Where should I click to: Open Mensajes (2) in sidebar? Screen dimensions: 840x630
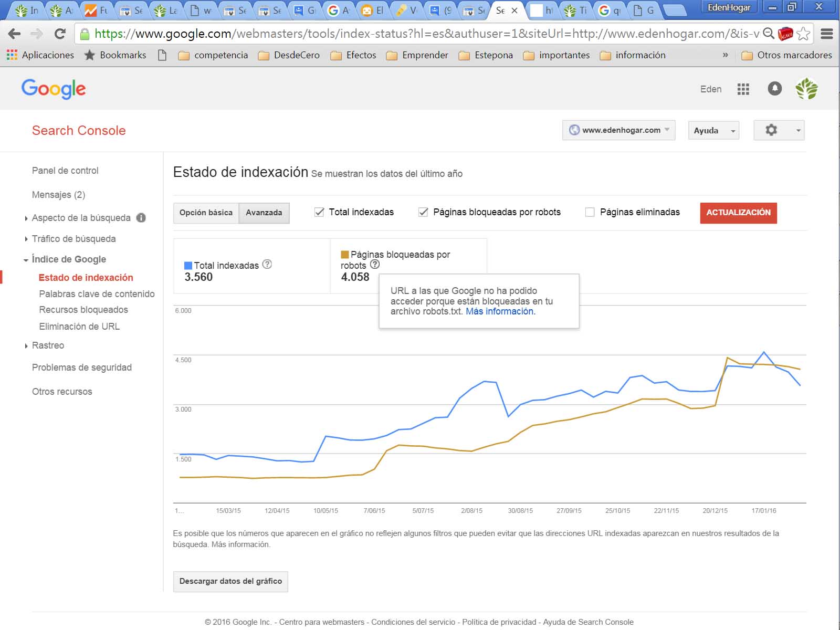click(x=58, y=195)
